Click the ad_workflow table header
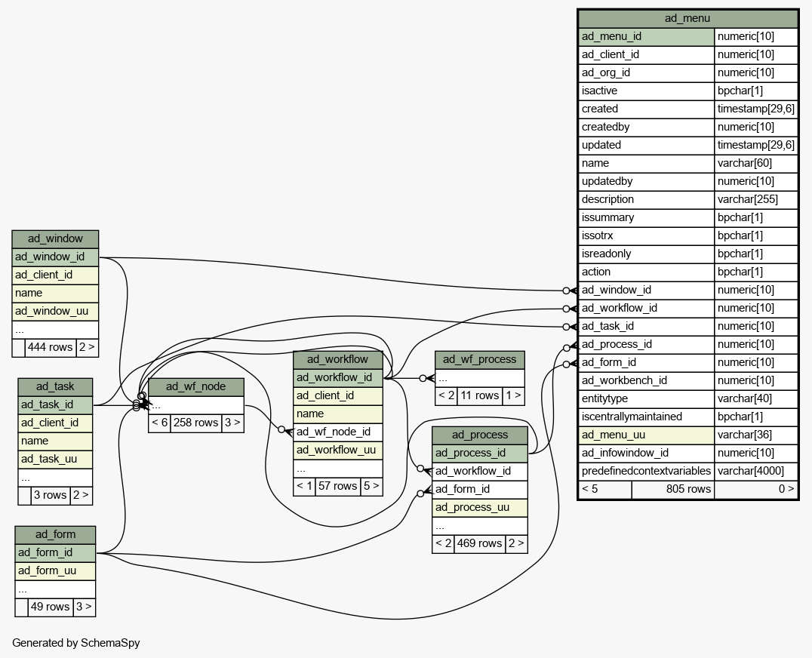 tap(337, 359)
